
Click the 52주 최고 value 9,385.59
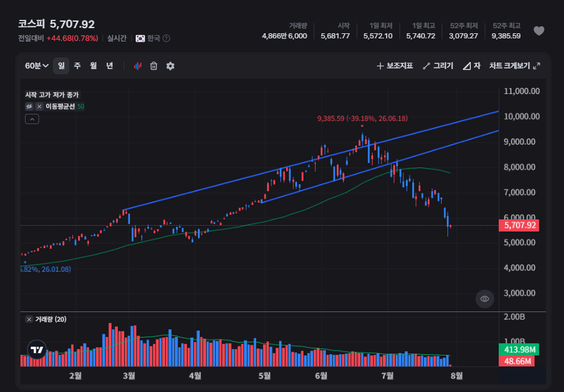[506, 36]
